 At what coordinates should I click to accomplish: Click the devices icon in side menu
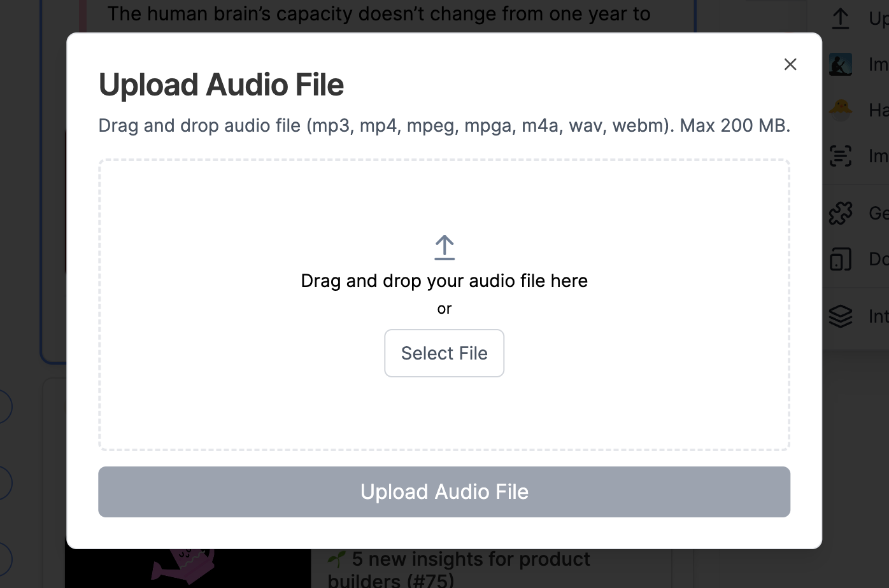[x=841, y=259]
